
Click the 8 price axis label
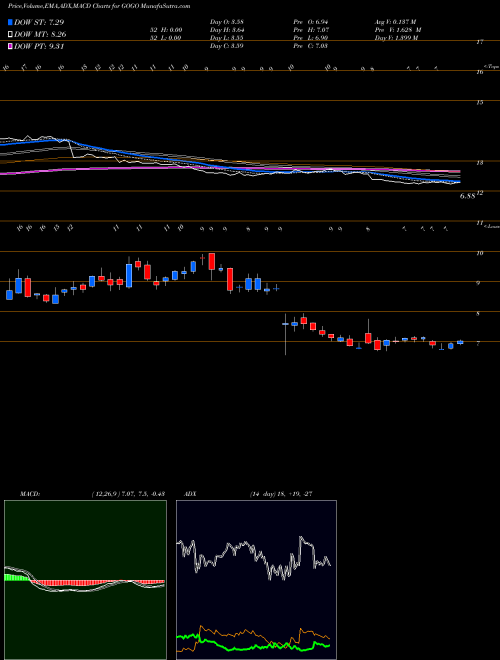[x=478, y=314]
